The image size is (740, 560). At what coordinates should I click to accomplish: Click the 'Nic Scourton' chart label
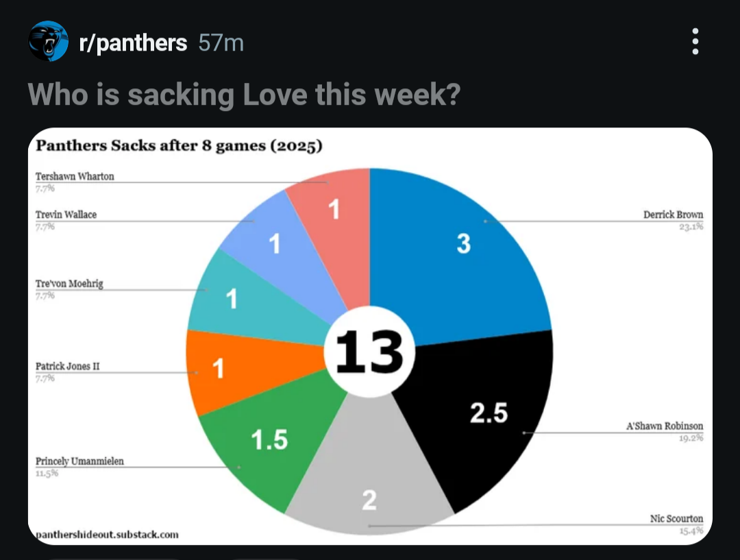pyautogui.click(x=676, y=519)
